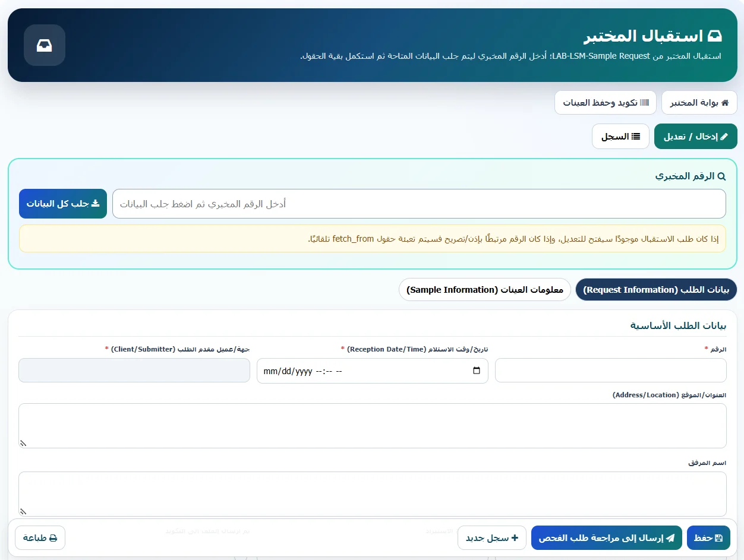The width and height of the screenshot is (744, 560).
Task: Click جلب كل البيانات fetch button
Action: point(63,204)
